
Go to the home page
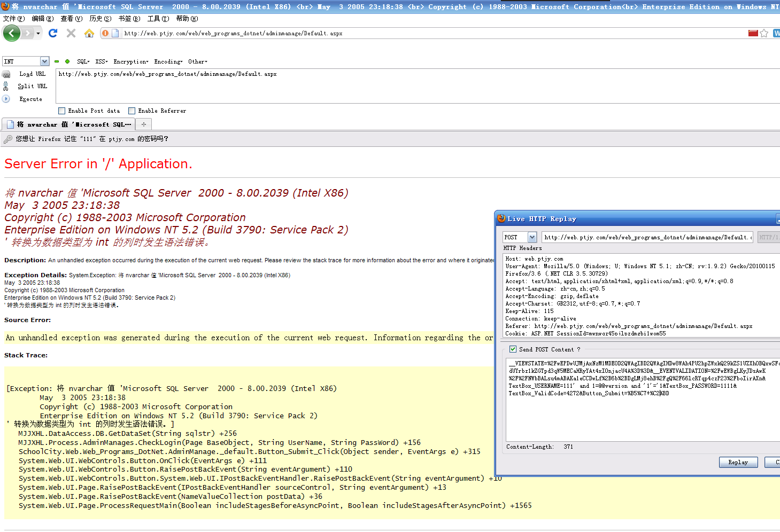click(x=89, y=33)
